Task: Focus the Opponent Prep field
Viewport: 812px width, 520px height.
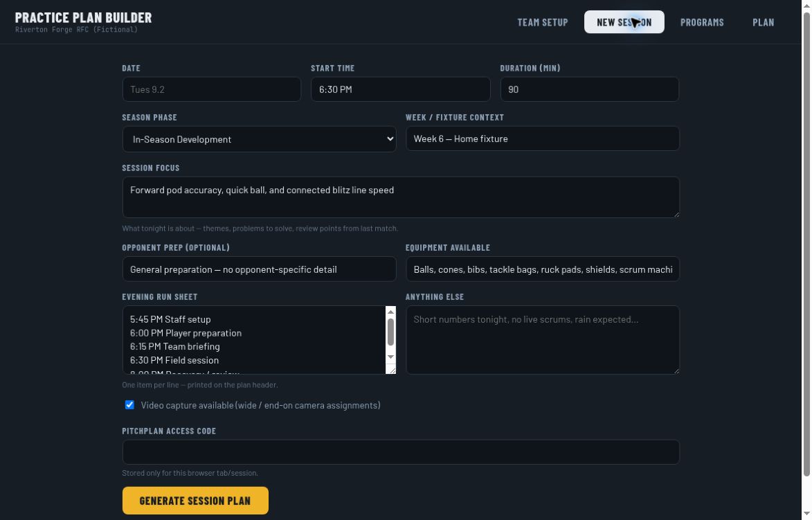Action: tap(259, 269)
